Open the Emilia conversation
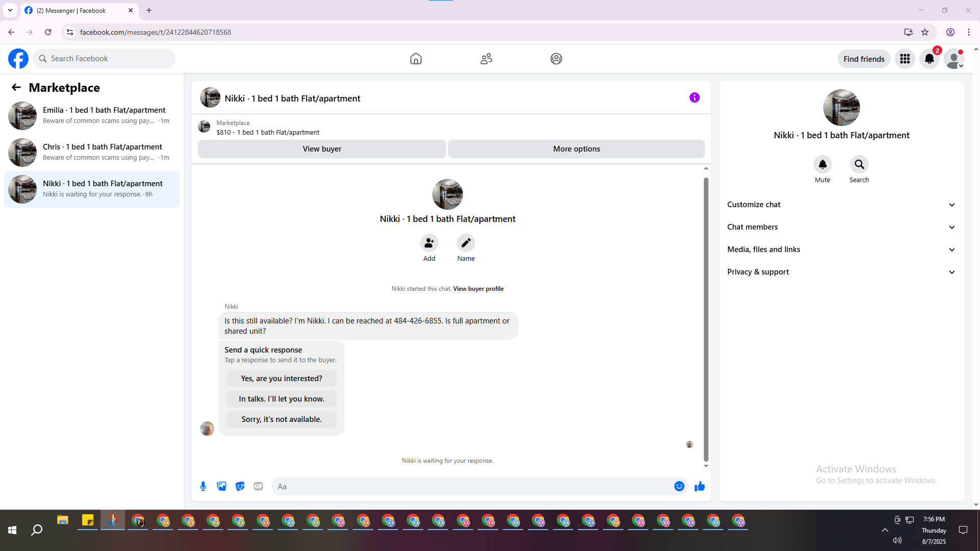Screen dimensions: 980x551 tap(92, 116)
